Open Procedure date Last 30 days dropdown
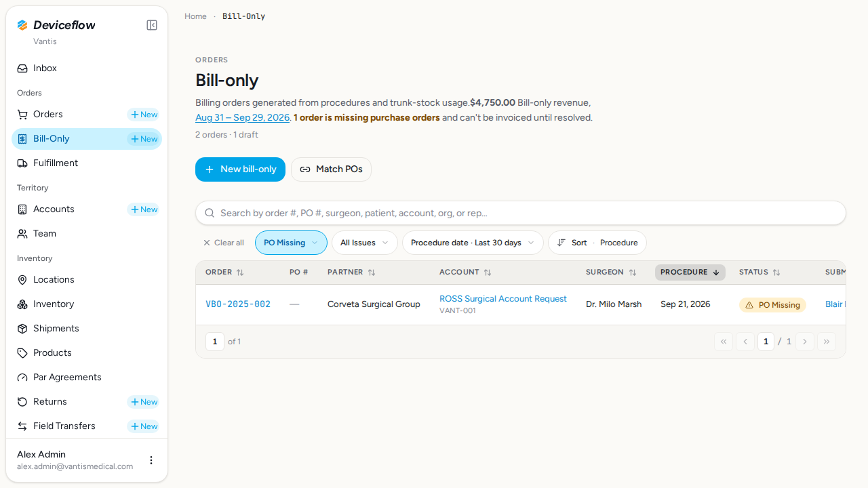 473,243
